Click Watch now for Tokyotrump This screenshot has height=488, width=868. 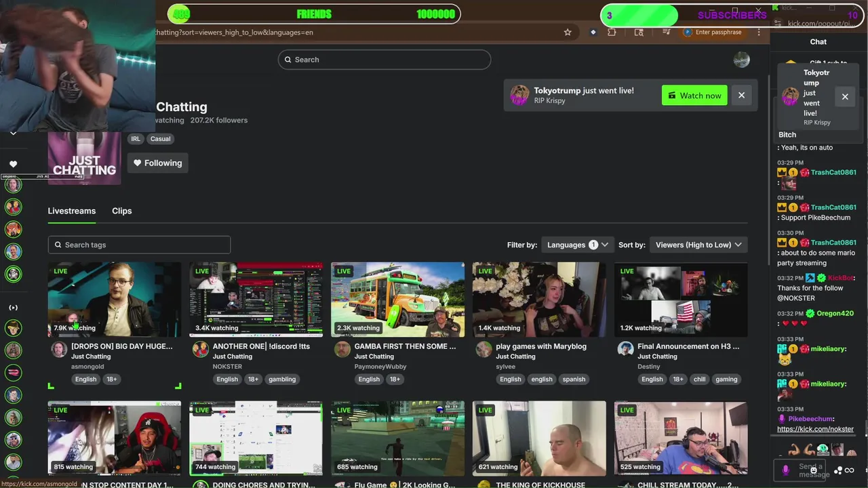694,96
